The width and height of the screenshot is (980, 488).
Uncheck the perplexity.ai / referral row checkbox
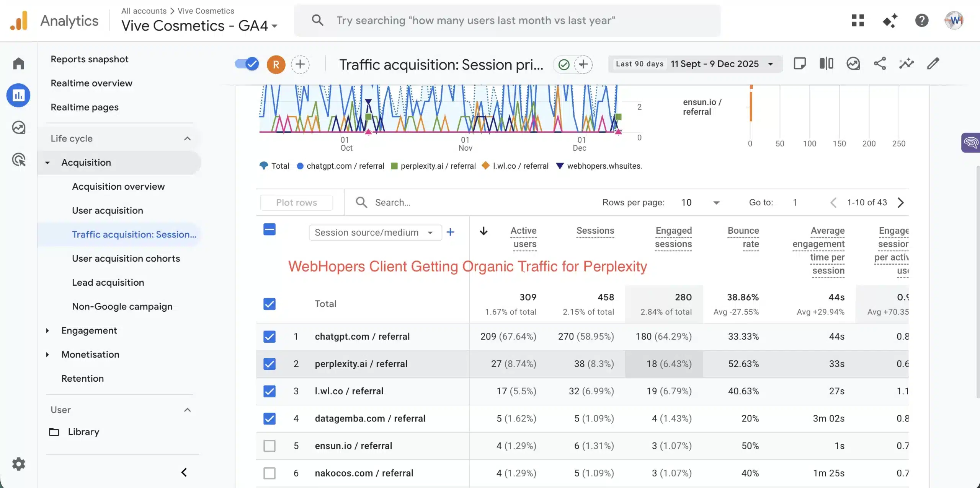pyautogui.click(x=269, y=364)
